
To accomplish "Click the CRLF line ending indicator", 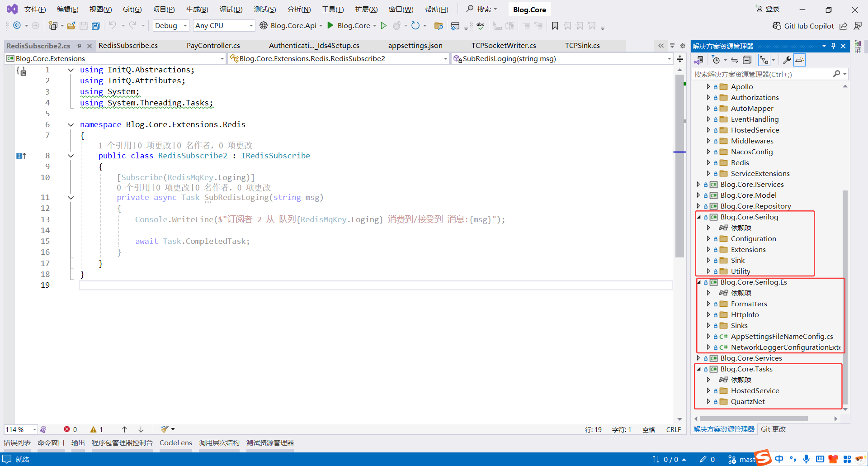I will pos(673,430).
